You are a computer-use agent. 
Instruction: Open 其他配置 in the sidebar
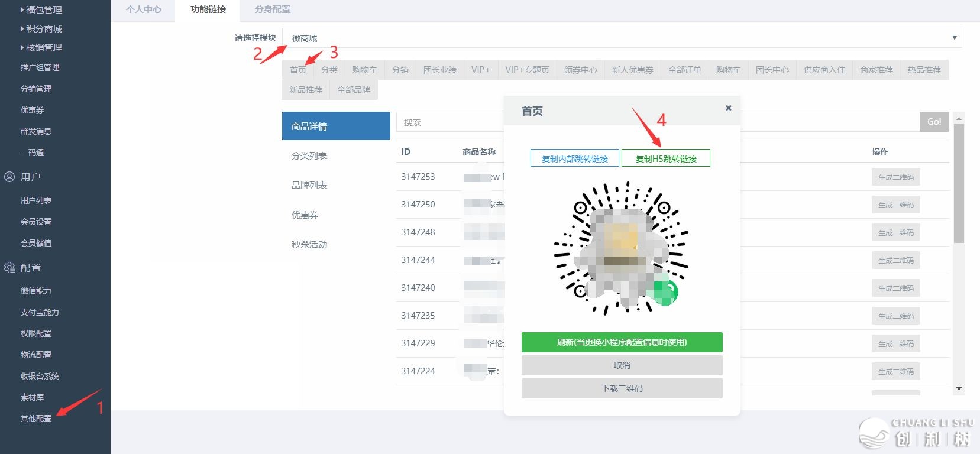36,419
